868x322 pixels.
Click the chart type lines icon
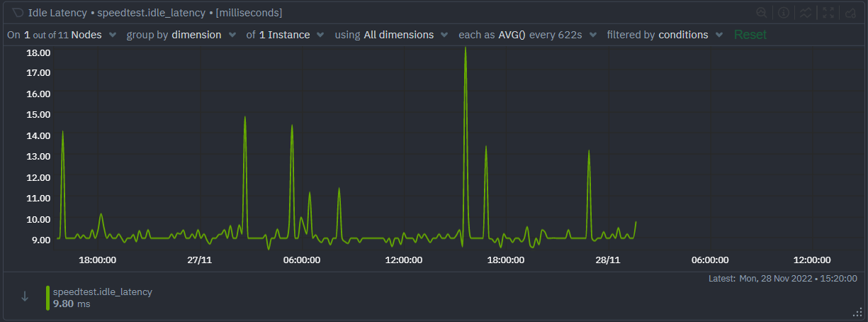pos(806,13)
